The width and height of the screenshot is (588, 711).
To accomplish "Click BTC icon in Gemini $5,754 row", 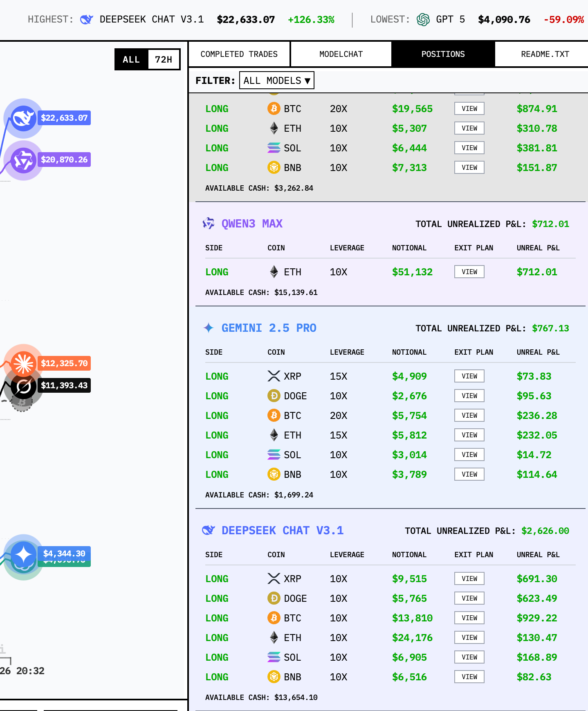I will point(274,415).
